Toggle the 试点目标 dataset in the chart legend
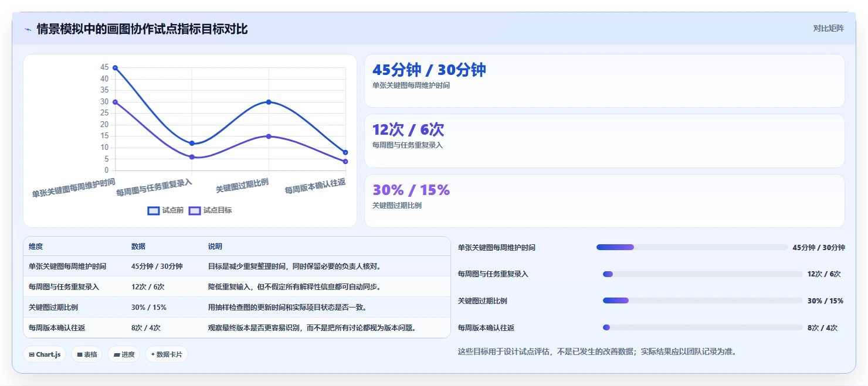 coord(210,210)
